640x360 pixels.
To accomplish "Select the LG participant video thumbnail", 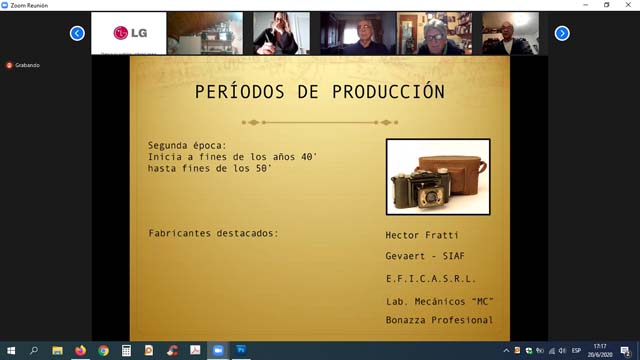I will pos(129,33).
